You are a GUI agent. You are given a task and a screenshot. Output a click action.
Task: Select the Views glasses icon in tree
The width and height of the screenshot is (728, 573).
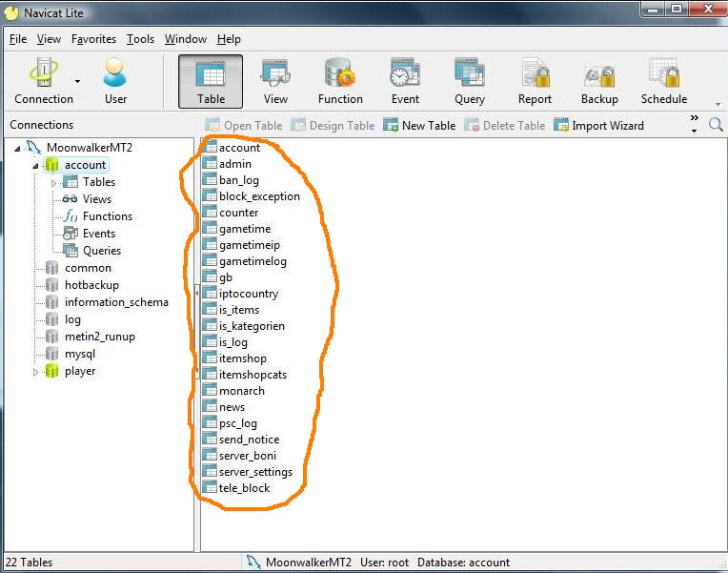click(x=70, y=199)
